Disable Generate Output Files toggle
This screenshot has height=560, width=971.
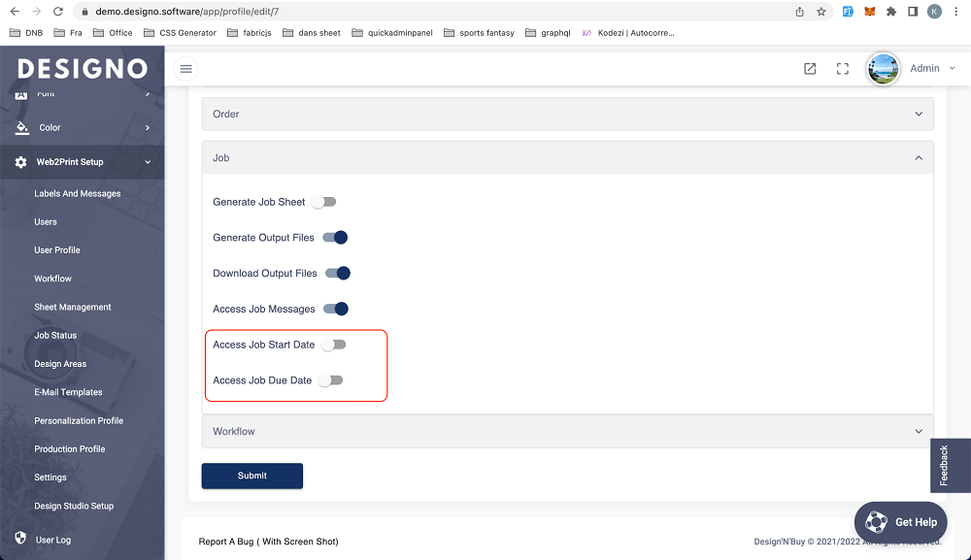click(335, 238)
